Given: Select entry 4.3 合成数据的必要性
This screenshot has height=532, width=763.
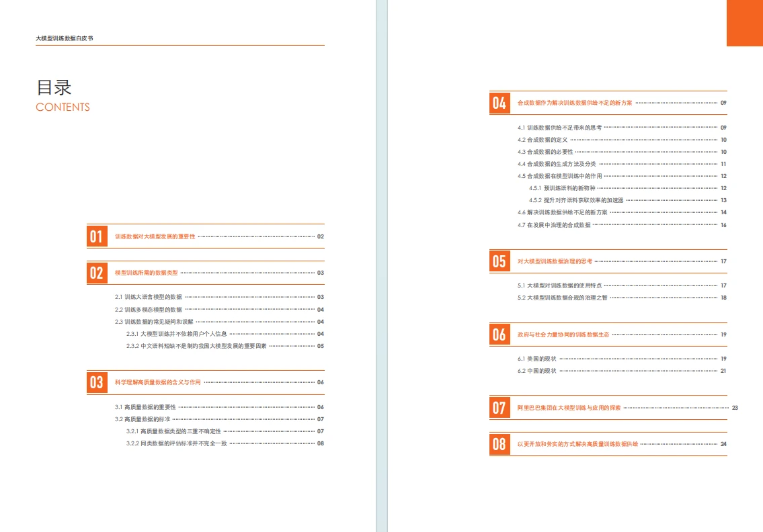Looking at the screenshot, I should [545, 152].
